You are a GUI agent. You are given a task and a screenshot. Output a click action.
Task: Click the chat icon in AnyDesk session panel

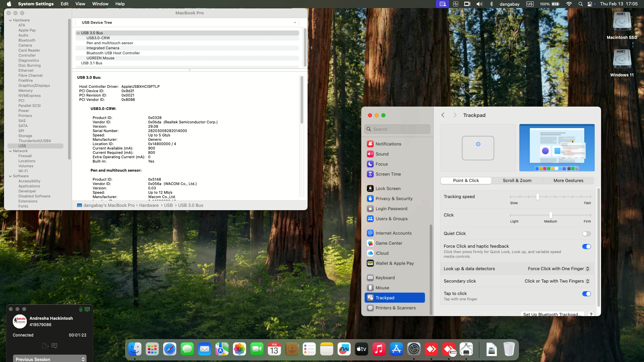pyautogui.click(x=54, y=346)
